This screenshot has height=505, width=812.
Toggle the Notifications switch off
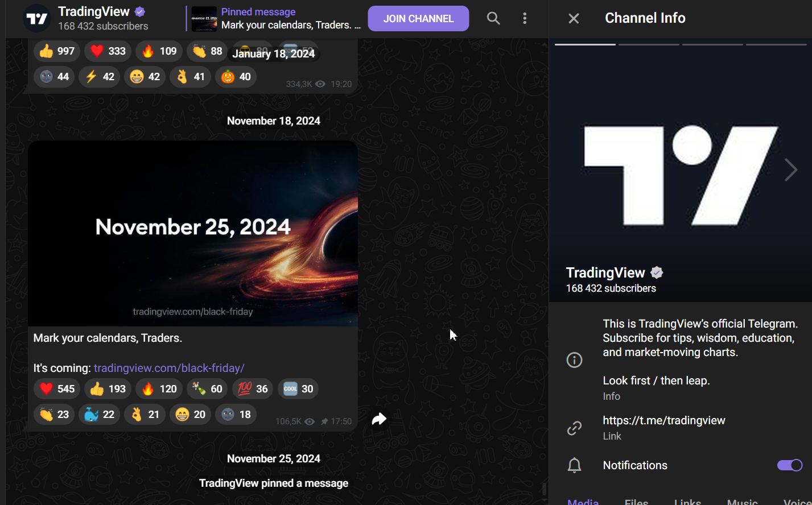click(x=790, y=465)
